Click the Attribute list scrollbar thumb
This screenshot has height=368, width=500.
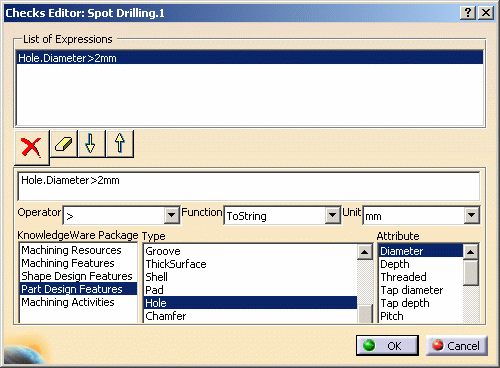(x=471, y=273)
